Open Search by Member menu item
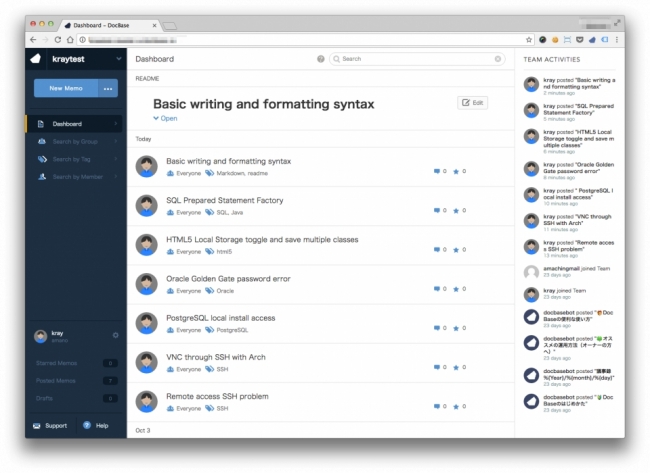Screen dimensions: 650x473 (x=78, y=177)
